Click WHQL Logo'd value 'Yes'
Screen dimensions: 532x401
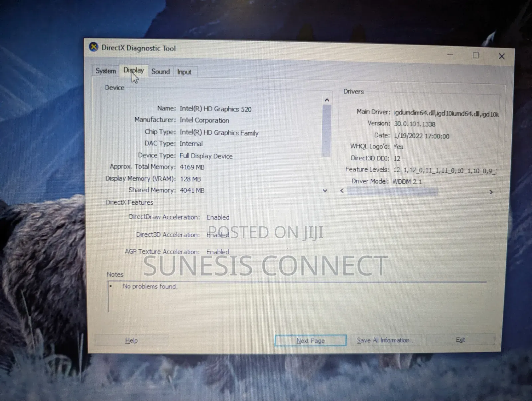398,147
